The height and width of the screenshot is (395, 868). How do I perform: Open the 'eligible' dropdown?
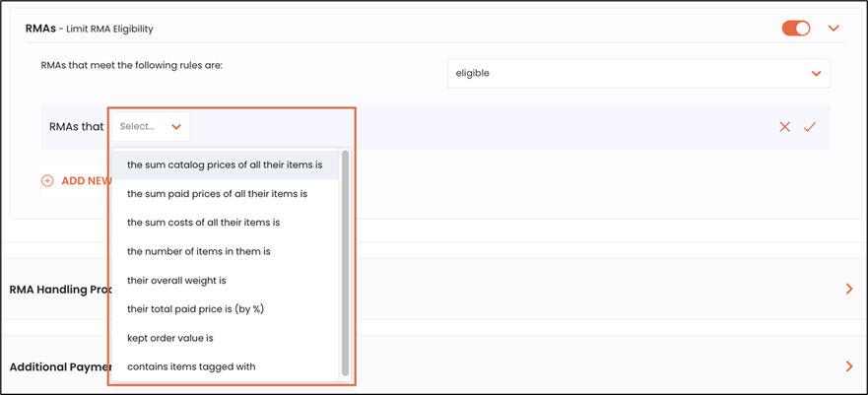pos(637,73)
